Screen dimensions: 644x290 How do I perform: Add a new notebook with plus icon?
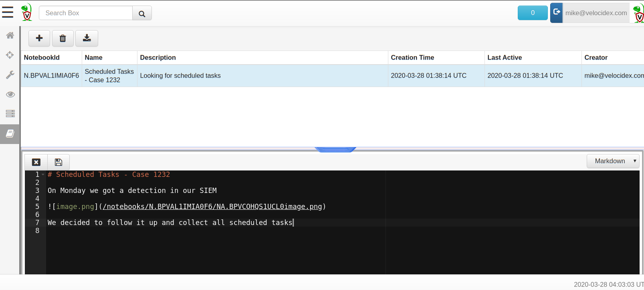tap(39, 39)
